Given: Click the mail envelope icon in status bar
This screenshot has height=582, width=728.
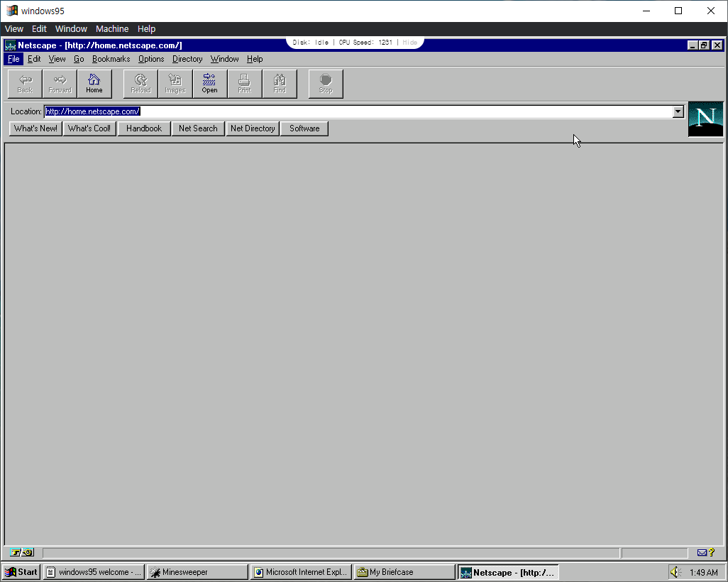Looking at the screenshot, I should click(x=702, y=552).
